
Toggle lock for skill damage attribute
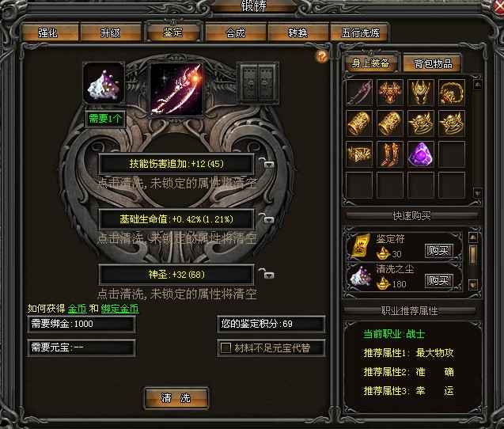[267, 163]
